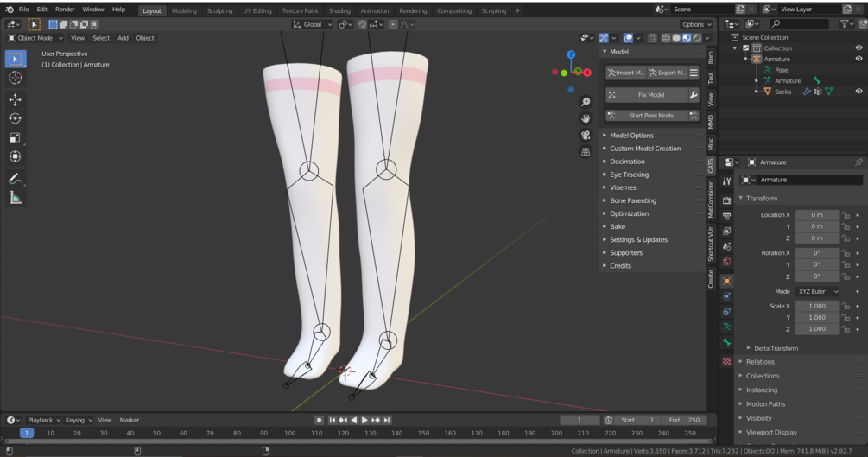868x457 pixels.
Task: Click the Location X input field
Action: tap(817, 215)
